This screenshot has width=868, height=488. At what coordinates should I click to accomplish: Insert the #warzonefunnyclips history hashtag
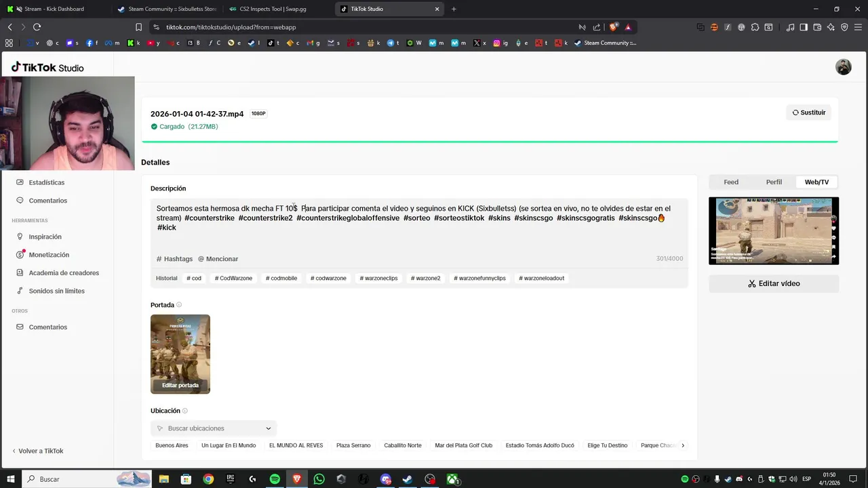coord(479,278)
